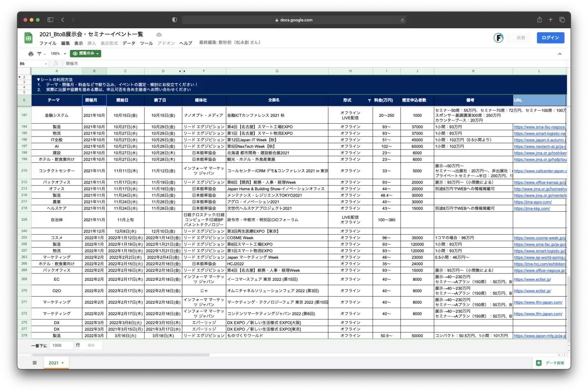This screenshot has height=392, width=588.
Task: Click the horizontal scrollbar thumb
Action: click(120, 355)
